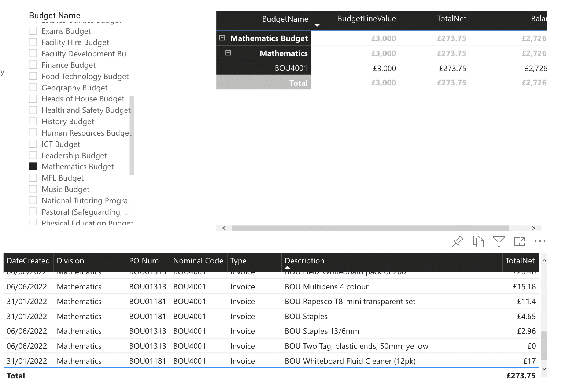This screenshot has height=392, width=562.
Task: Collapse the Mathematics division sub-row
Action: pyautogui.click(x=228, y=53)
